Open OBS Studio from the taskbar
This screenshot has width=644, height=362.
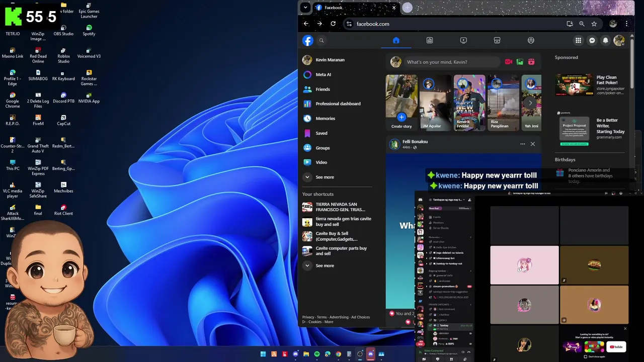[360, 354]
